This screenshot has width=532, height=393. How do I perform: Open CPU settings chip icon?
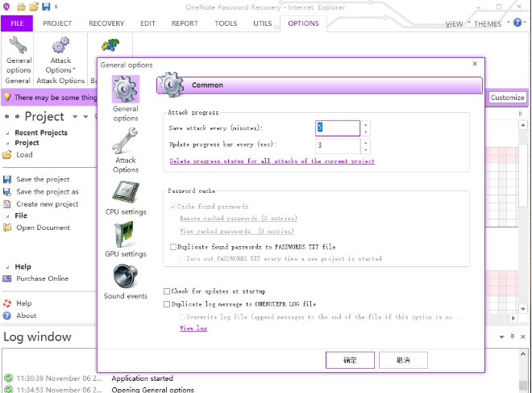coord(126,192)
